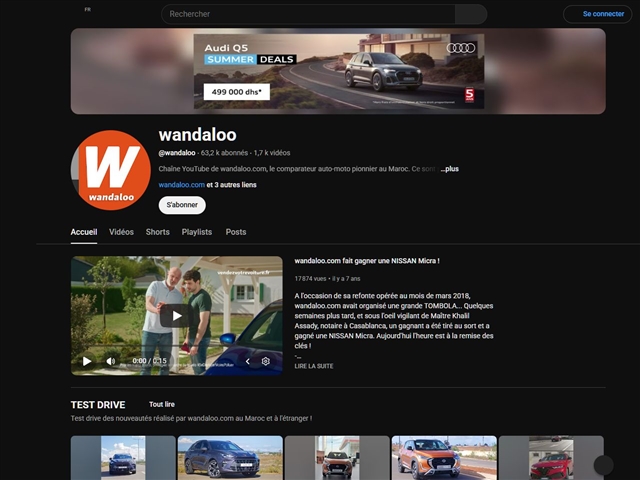The width and height of the screenshot is (640, 480).
Task: Open the Shorts tab
Action: coord(158,232)
